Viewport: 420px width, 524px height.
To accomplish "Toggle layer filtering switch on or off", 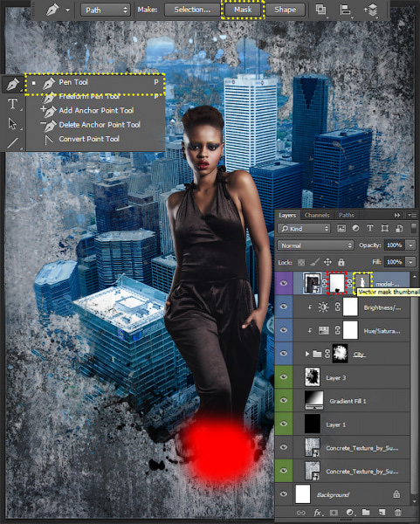I will (x=414, y=228).
